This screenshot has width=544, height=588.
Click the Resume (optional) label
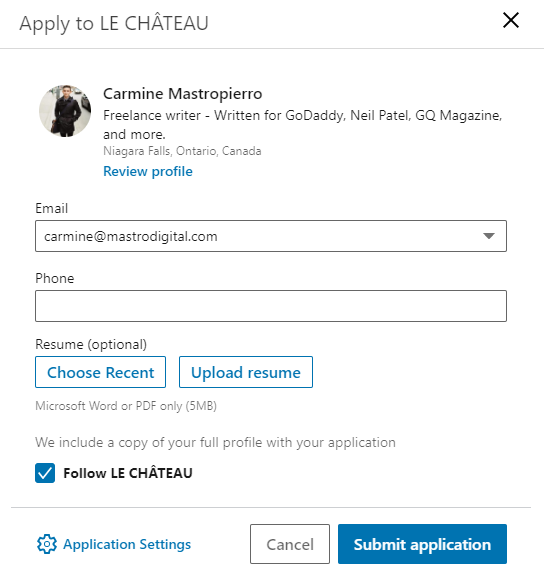[91, 344]
